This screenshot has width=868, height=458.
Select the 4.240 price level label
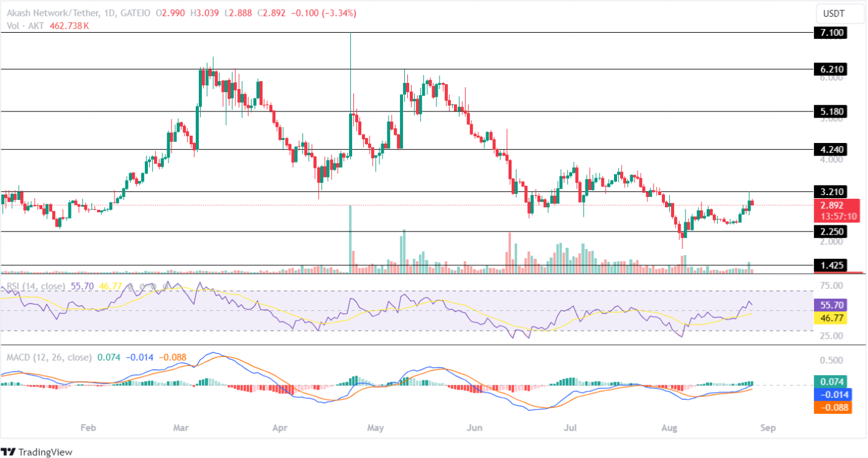point(830,149)
